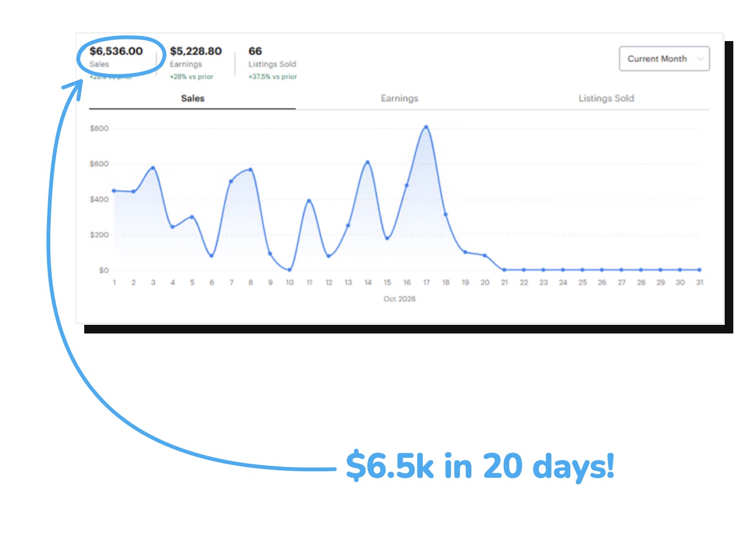
Task: Click the day 3 data point on chart
Action: pyautogui.click(x=153, y=168)
